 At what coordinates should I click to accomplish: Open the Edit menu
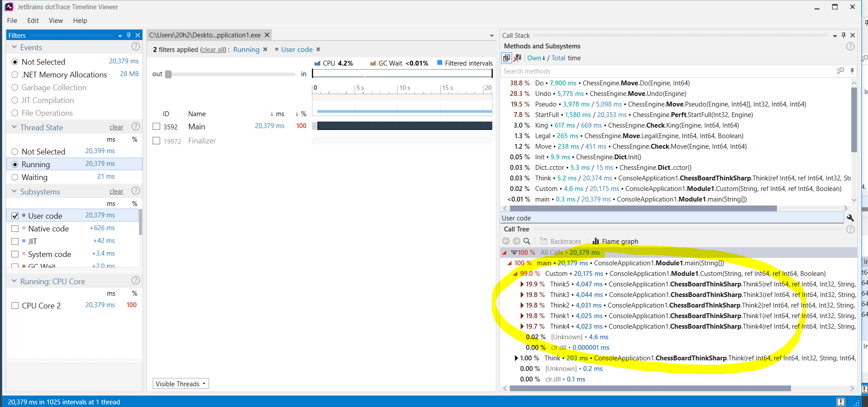click(x=33, y=21)
